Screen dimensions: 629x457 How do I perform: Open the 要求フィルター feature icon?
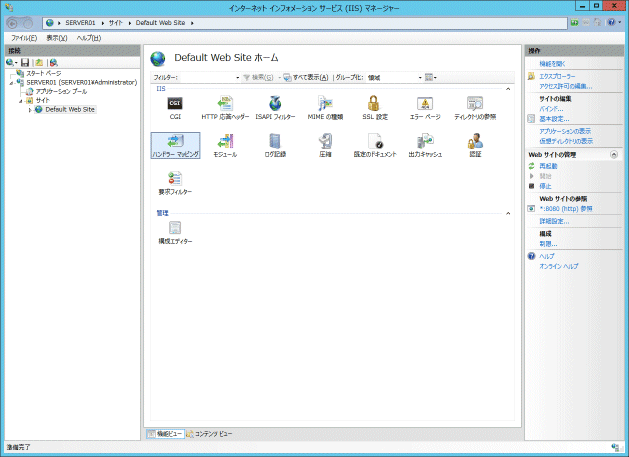[x=175, y=179]
